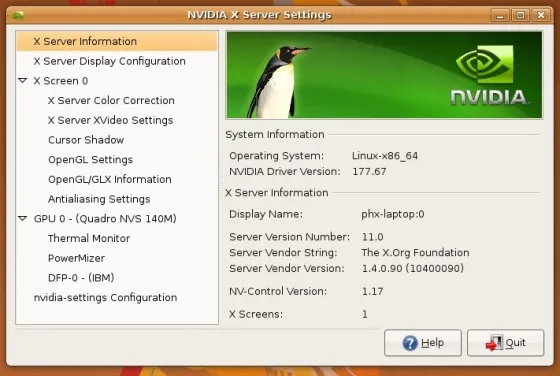Viewport: 560px width, 376px height.
Task: Click the Help button
Action: coord(423,343)
